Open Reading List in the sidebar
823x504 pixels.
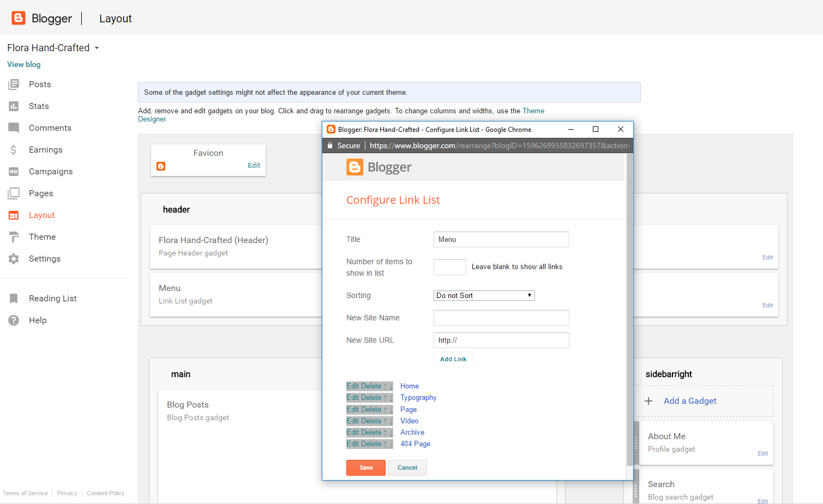pyautogui.click(x=53, y=299)
